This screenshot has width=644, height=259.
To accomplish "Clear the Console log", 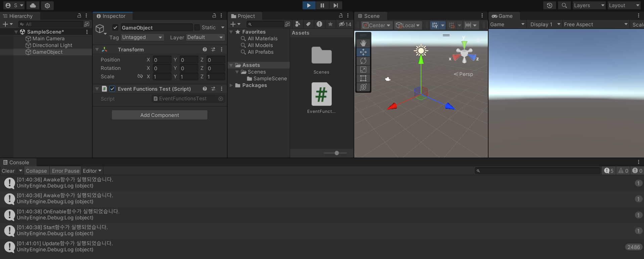I will point(8,171).
